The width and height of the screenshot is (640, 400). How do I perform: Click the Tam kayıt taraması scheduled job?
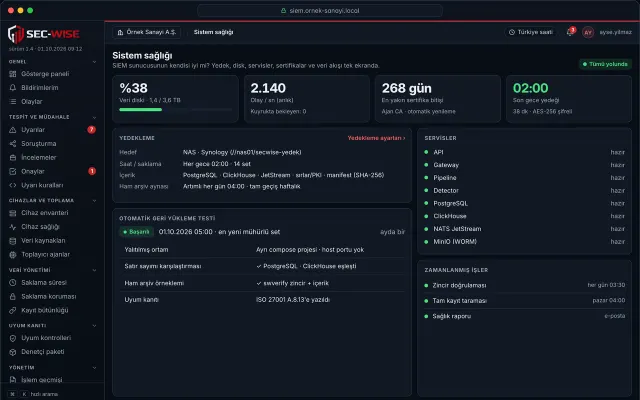[x=524, y=301]
